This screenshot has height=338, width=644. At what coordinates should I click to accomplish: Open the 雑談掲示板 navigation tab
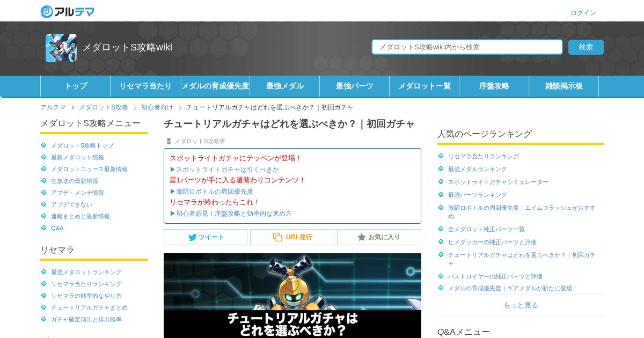(x=564, y=86)
